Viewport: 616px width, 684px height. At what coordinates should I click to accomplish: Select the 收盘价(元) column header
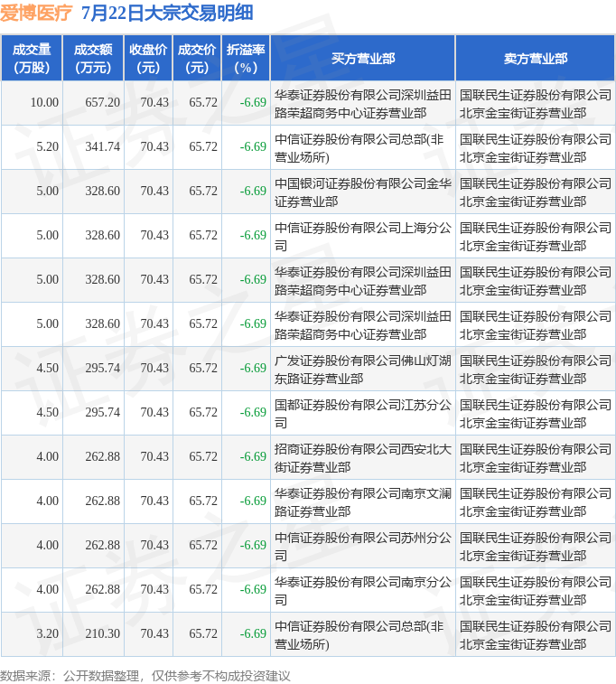pyautogui.click(x=148, y=58)
